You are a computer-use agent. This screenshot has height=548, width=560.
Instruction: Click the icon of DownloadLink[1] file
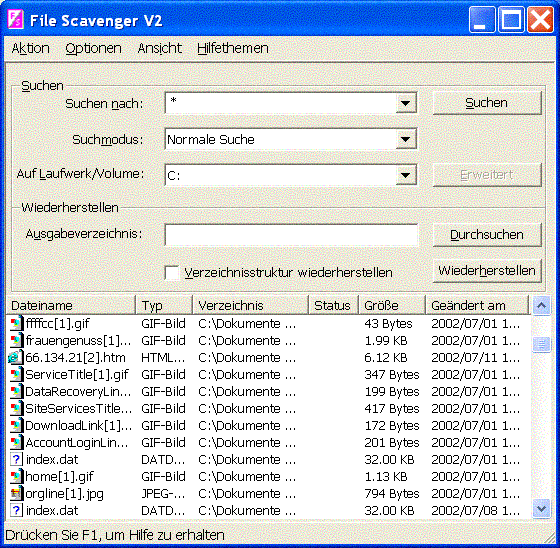click(x=16, y=425)
